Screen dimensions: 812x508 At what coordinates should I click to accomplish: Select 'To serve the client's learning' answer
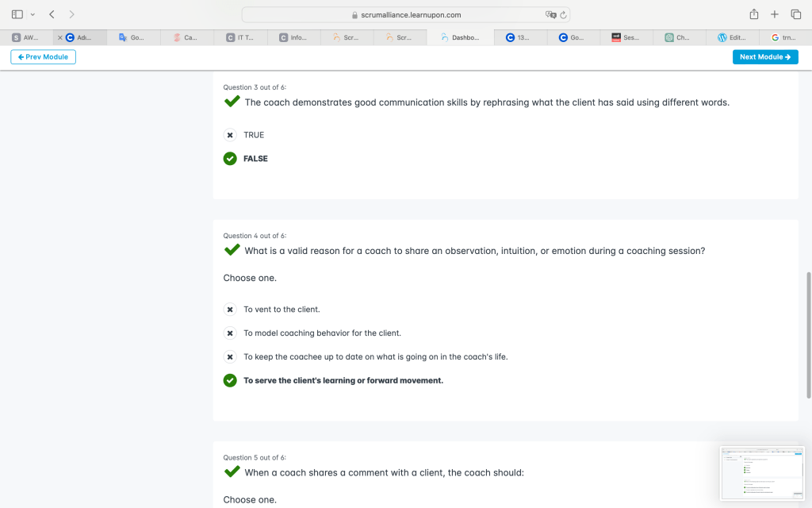pos(230,381)
